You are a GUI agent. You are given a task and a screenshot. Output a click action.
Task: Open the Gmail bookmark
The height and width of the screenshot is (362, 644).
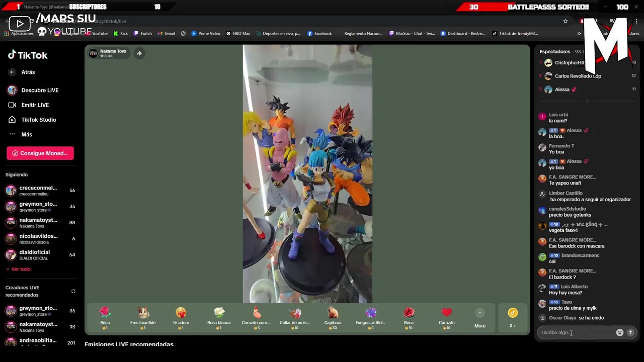click(x=166, y=34)
